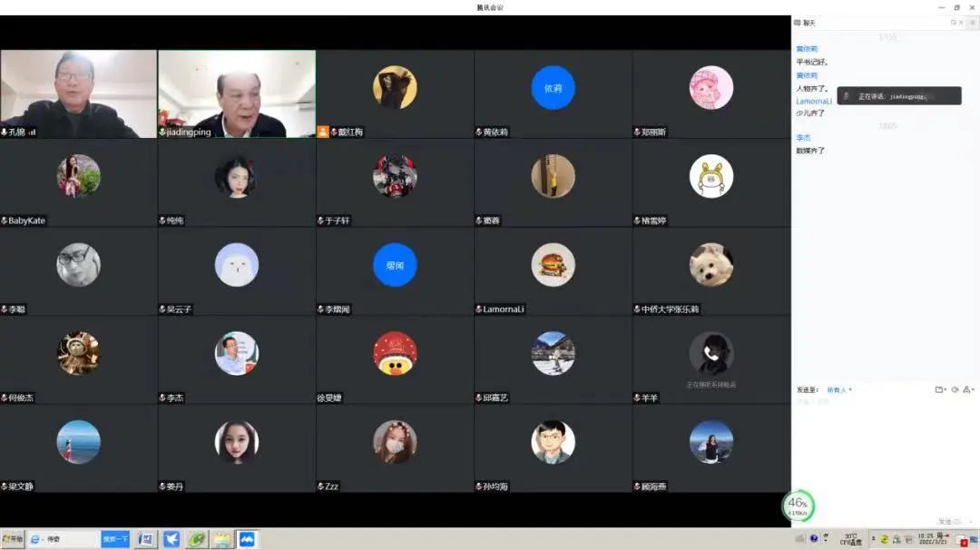Click the chat bubble icon in chat header

point(798,23)
